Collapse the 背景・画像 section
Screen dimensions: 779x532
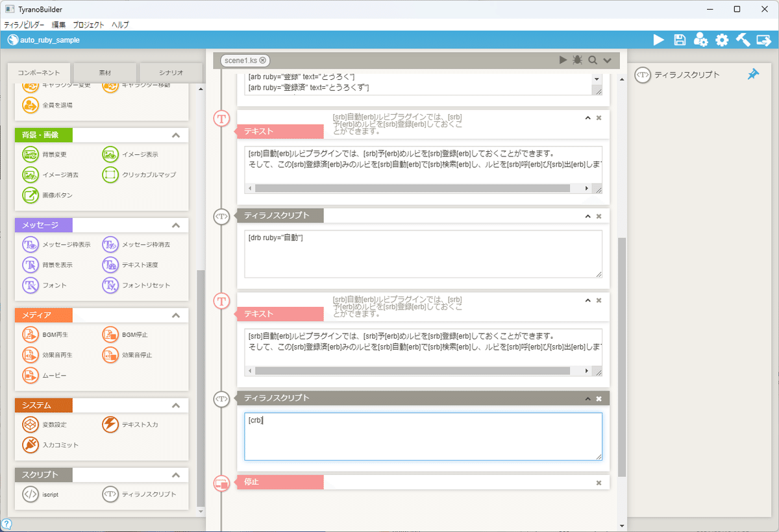coord(175,136)
